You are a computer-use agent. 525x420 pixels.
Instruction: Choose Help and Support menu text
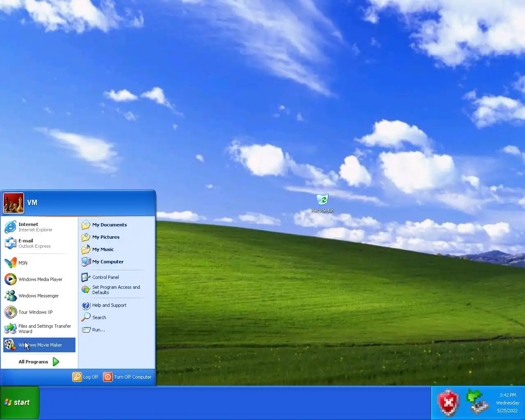point(109,305)
